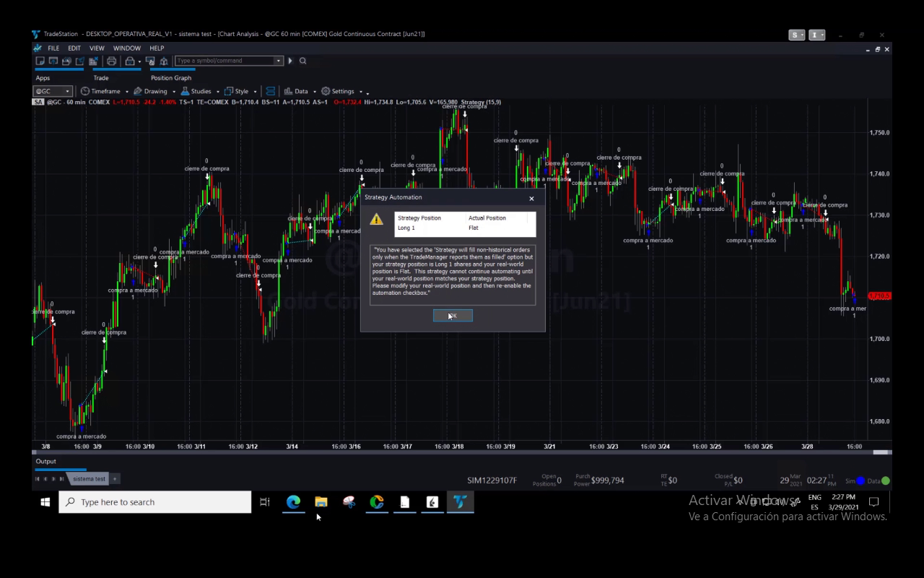Click the blue link-windows icon on chart toolbar
This screenshot has height=578, width=924.
[x=271, y=91]
